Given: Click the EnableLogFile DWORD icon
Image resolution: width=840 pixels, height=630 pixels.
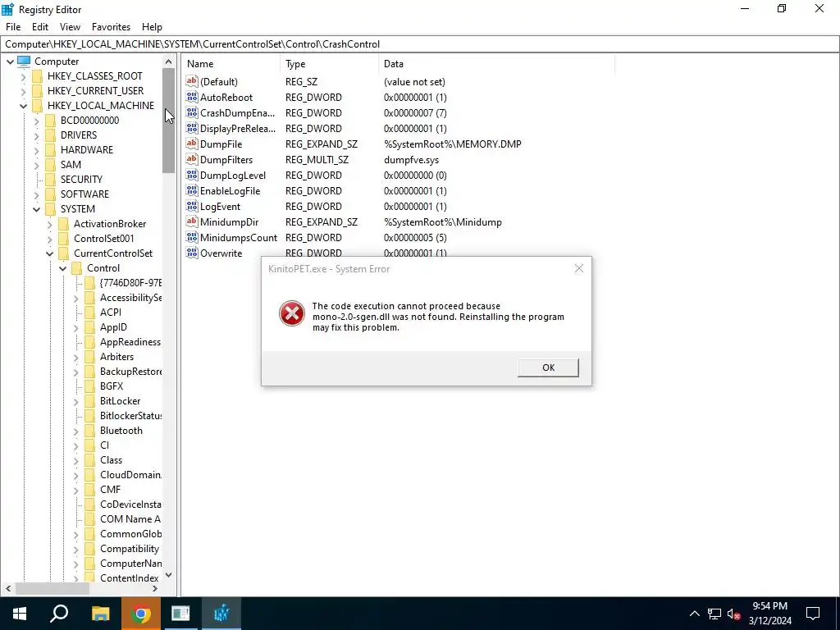Looking at the screenshot, I should point(192,190).
